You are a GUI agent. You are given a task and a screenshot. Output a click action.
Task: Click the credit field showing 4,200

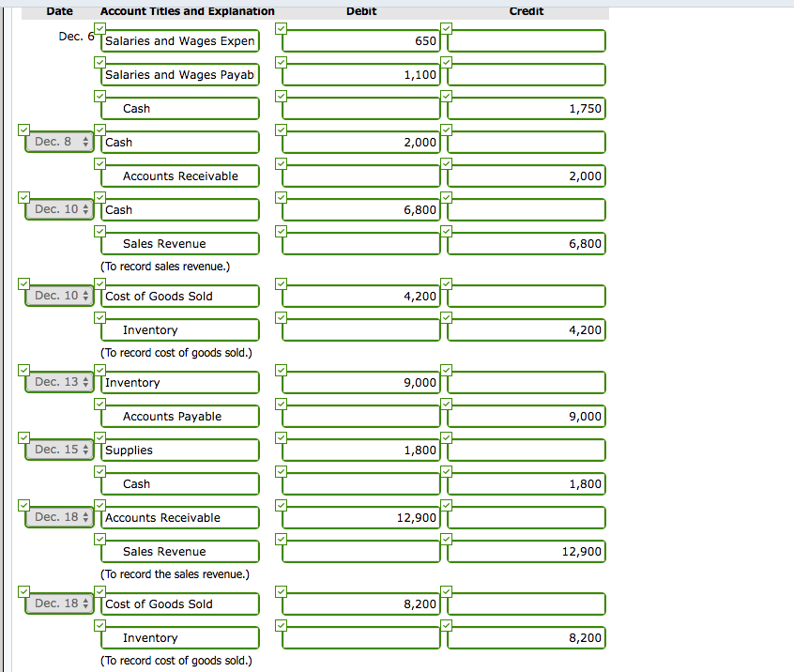click(x=527, y=330)
